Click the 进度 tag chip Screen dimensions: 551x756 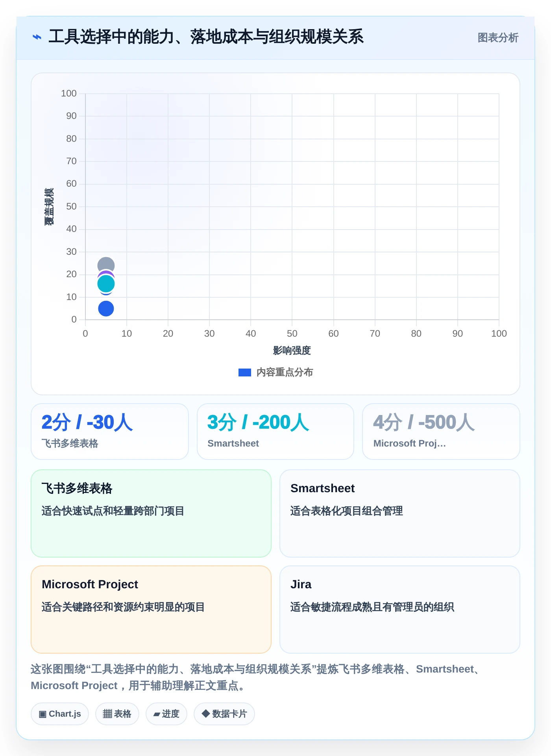(x=166, y=714)
